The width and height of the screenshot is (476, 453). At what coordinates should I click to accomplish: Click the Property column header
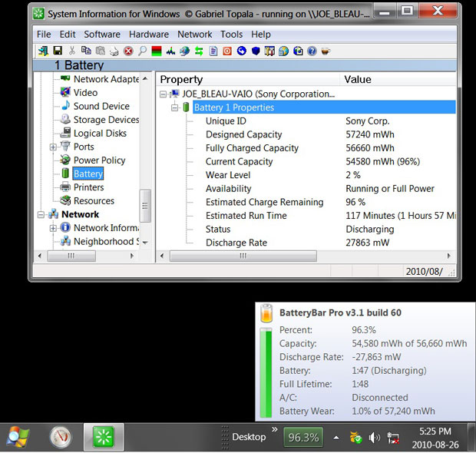[x=248, y=79]
